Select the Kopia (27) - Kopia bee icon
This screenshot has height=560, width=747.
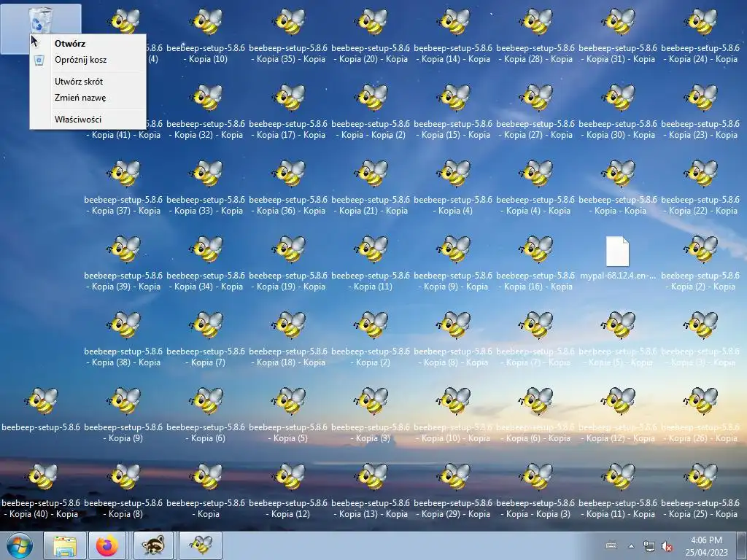(535, 97)
